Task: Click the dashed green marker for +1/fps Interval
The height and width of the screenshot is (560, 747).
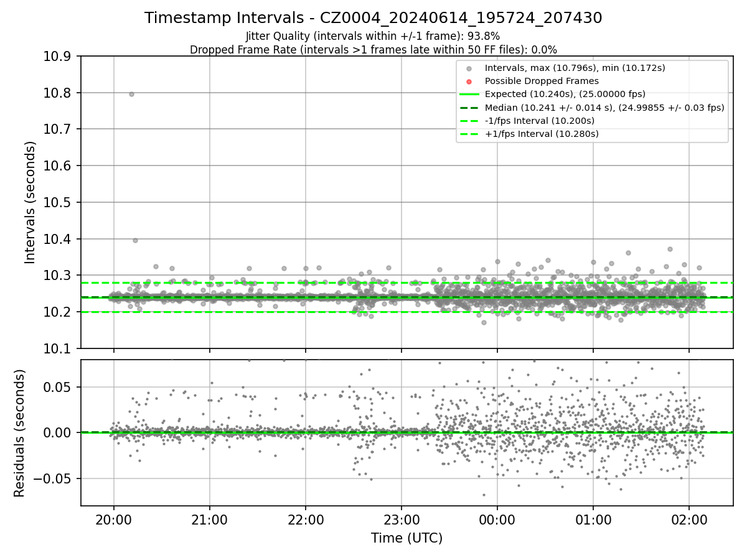Action: (469, 134)
